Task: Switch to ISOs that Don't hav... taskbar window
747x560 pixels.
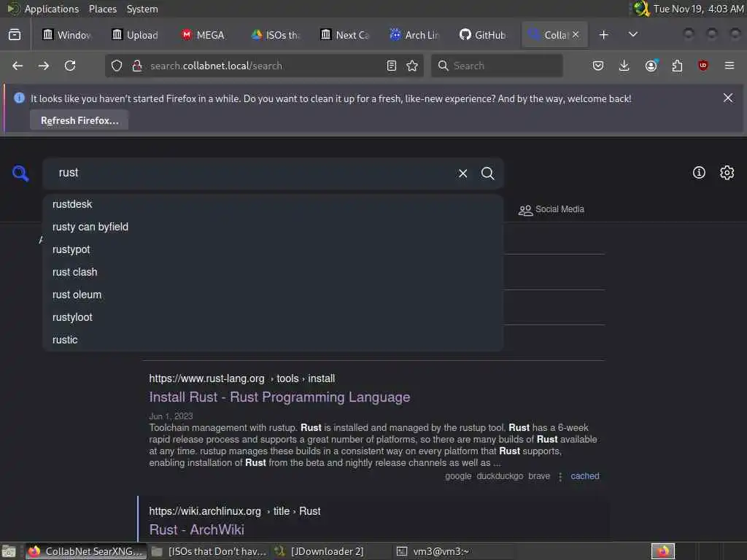Action: [x=209, y=551]
